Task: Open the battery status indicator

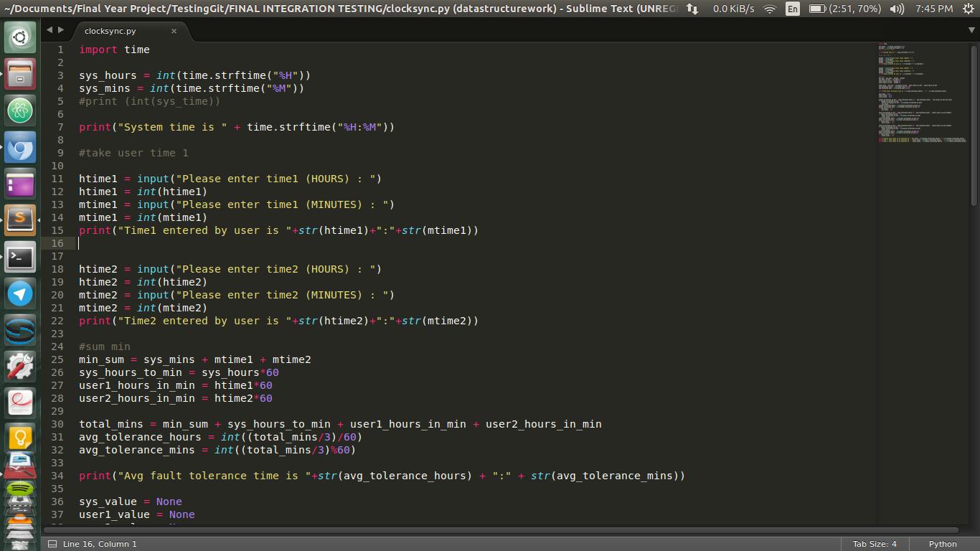Action: pos(844,9)
